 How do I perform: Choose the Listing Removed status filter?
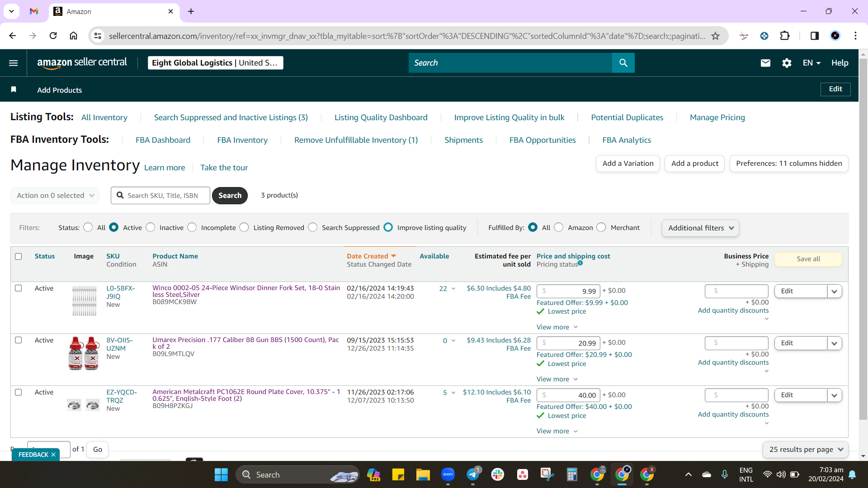[244, 227]
